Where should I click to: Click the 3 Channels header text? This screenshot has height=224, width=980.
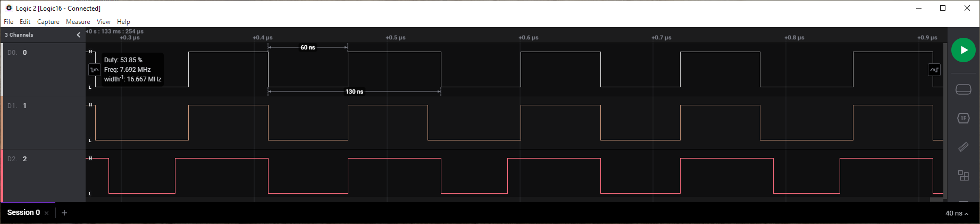pyautogui.click(x=19, y=35)
